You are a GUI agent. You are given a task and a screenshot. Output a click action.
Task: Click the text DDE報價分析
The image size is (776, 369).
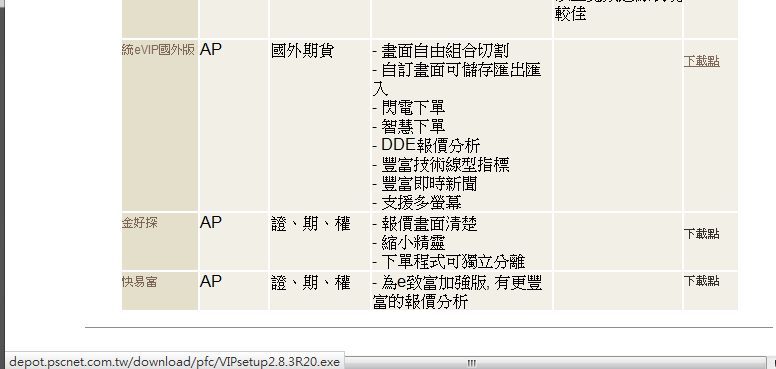[431, 145]
